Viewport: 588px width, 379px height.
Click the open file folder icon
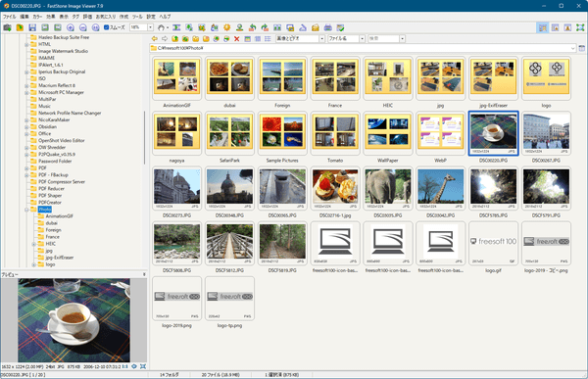pos(20,27)
